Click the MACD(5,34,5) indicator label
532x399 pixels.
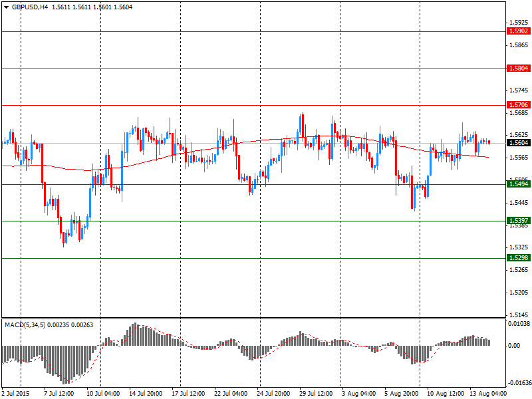[25, 325]
